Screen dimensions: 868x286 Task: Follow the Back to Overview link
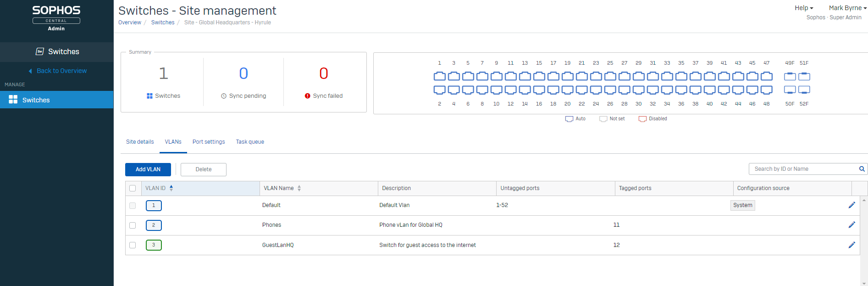pyautogui.click(x=61, y=71)
